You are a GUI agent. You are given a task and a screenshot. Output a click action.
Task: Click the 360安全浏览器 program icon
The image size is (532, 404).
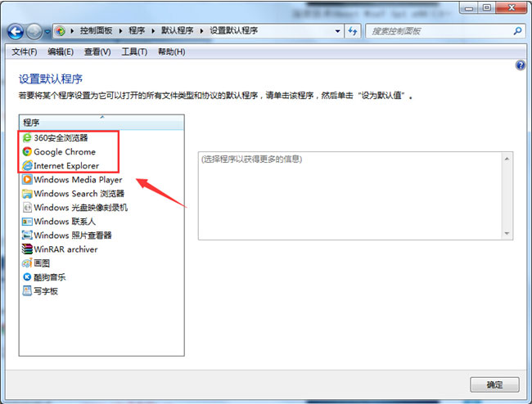coord(27,137)
